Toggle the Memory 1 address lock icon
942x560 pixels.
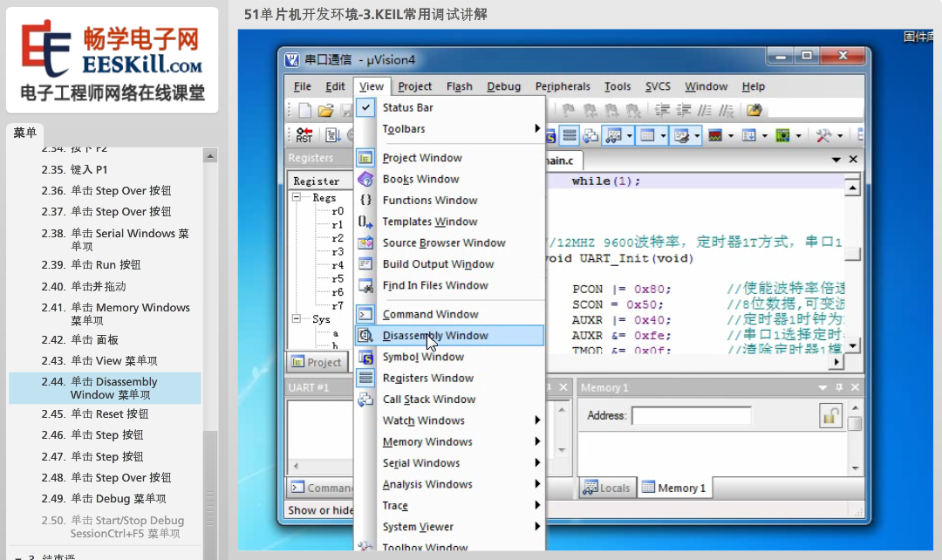[830, 415]
